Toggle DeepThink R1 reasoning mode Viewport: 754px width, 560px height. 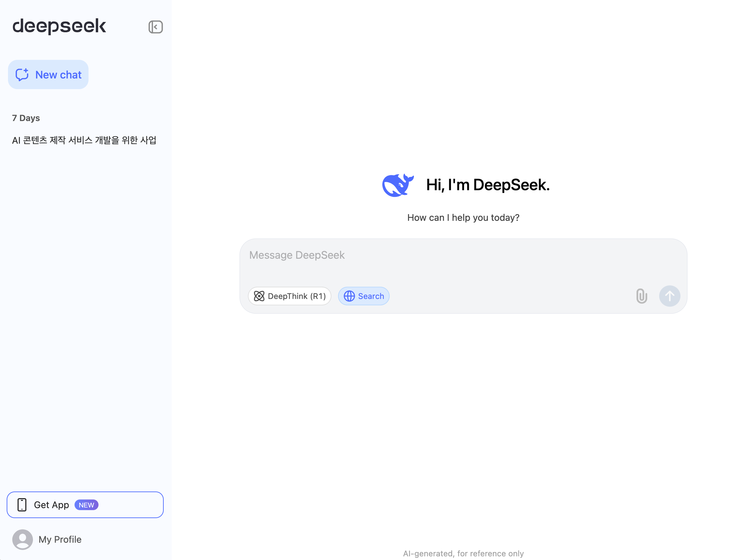[x=289, y=296]
